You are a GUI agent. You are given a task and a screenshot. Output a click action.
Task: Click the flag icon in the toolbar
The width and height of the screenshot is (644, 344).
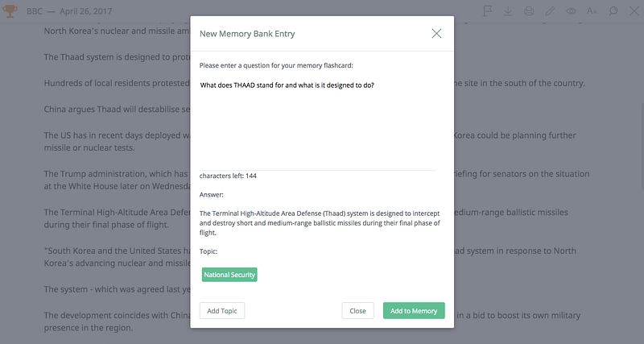click(488, 11)
